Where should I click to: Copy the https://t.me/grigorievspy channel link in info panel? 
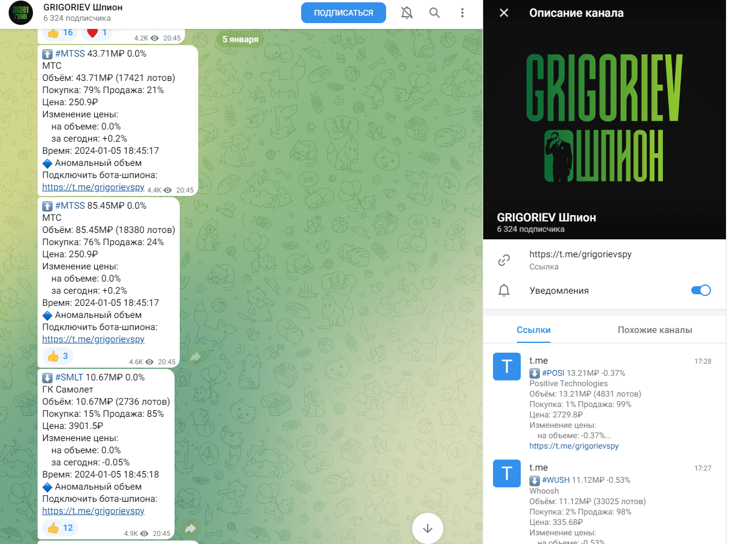580,254
